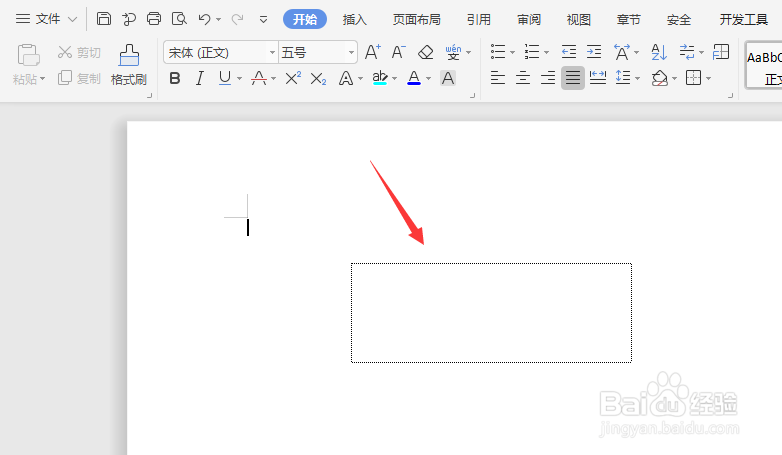Switch to the 安全 tab
The image size is (782, 455).
click(x=679, y=19)
